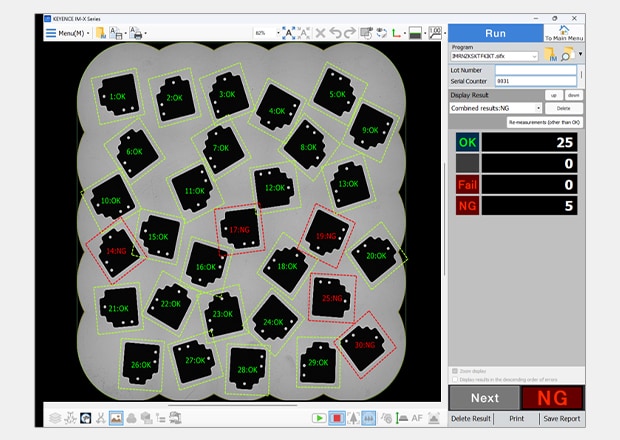The width and height of the screenshot is (620, 440).
Task: Click the IM folder icon
Action: [549, 55]
